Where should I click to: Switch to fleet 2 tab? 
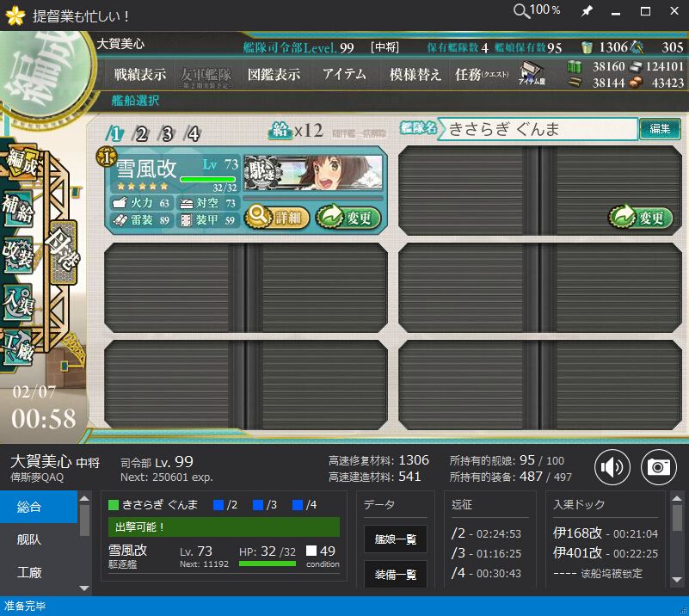tap(140, 133)
